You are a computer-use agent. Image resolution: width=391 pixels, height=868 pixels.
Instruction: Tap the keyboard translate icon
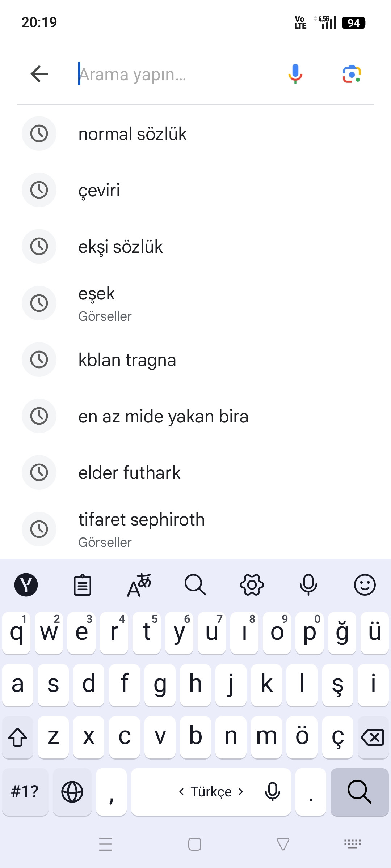(139, 585)
